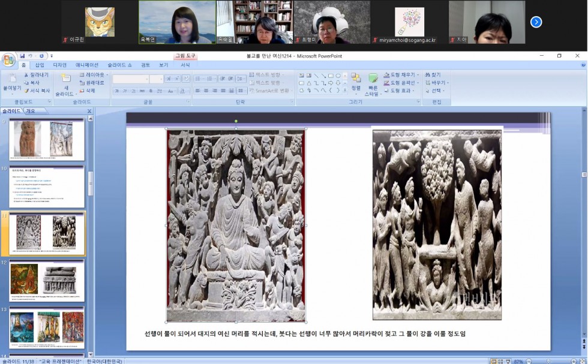The width and height of the screenshot is (588, 364).
Task: Open the 서식 picture tools tab
Action: pos(185,65)
